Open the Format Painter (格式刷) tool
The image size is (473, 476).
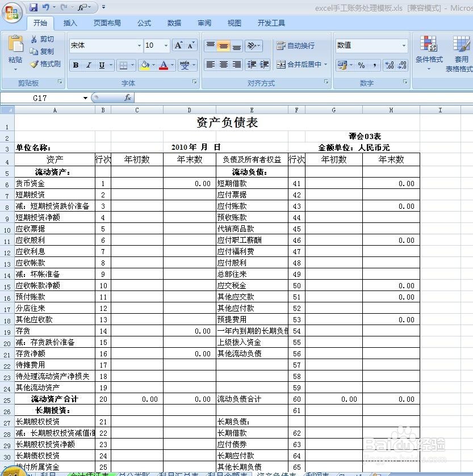[x=44, y=64]
